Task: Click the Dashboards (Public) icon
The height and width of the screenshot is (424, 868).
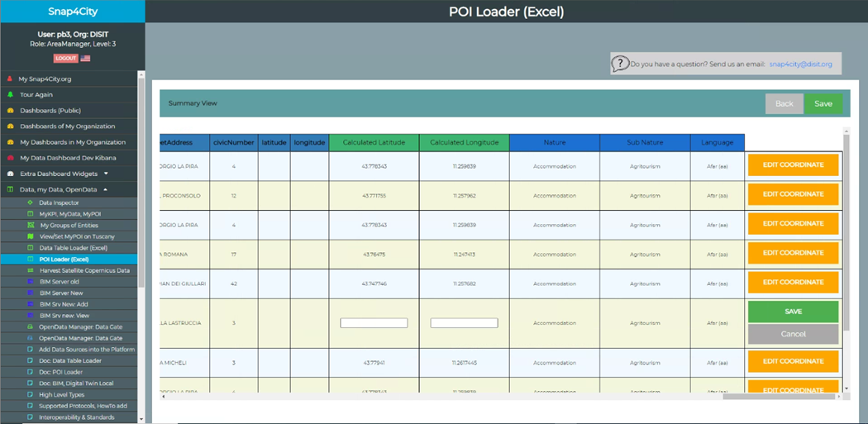Action: pyautogui.click(x=11, y=111)
